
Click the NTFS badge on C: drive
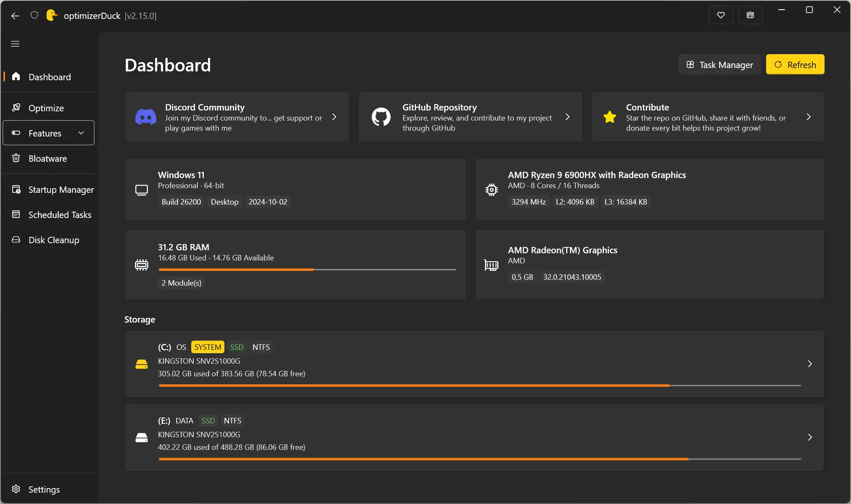[x=261, y=347]
